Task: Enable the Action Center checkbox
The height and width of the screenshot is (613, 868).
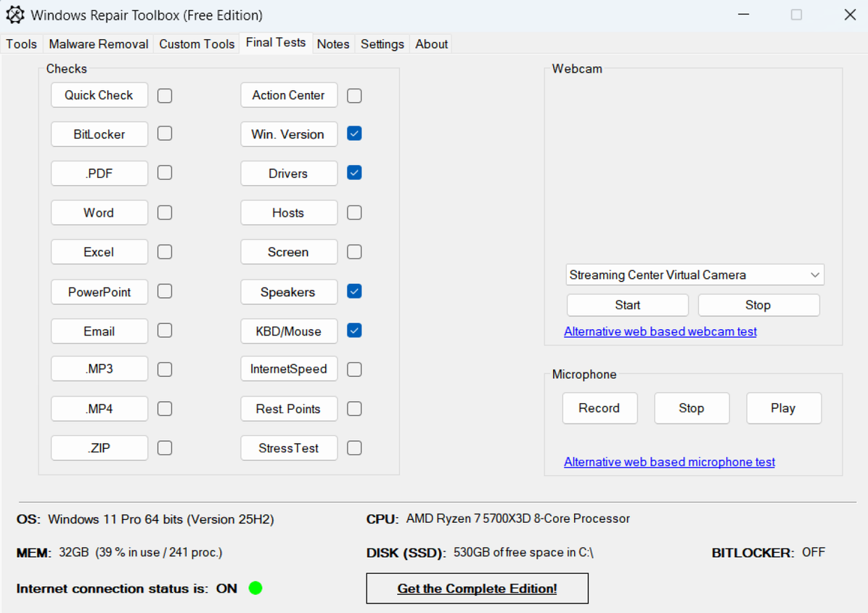Action: tap(354, 96)
